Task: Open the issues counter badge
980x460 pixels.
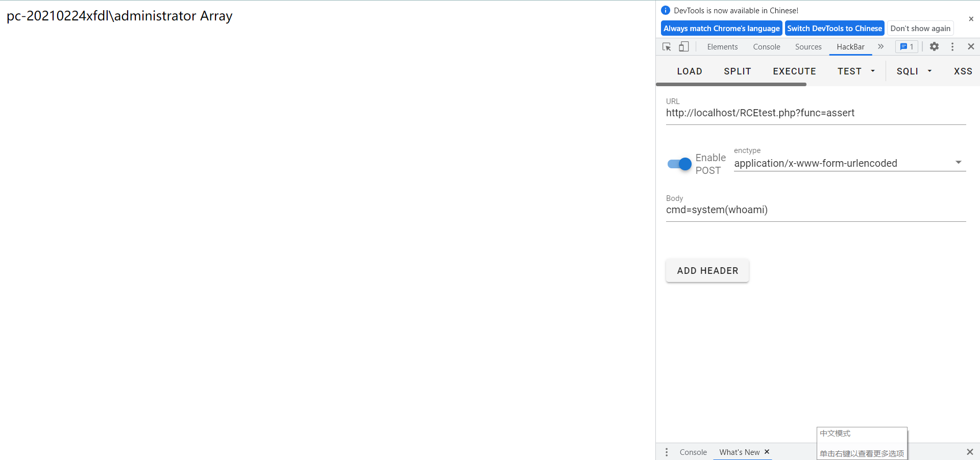Action: pyautogui.click(x=906, y=47)
